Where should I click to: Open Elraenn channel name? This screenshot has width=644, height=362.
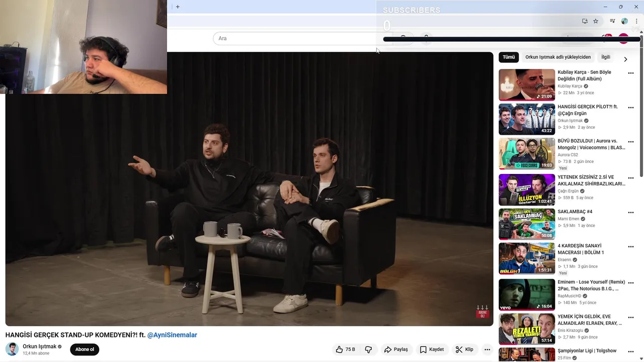tap(565, 259)
